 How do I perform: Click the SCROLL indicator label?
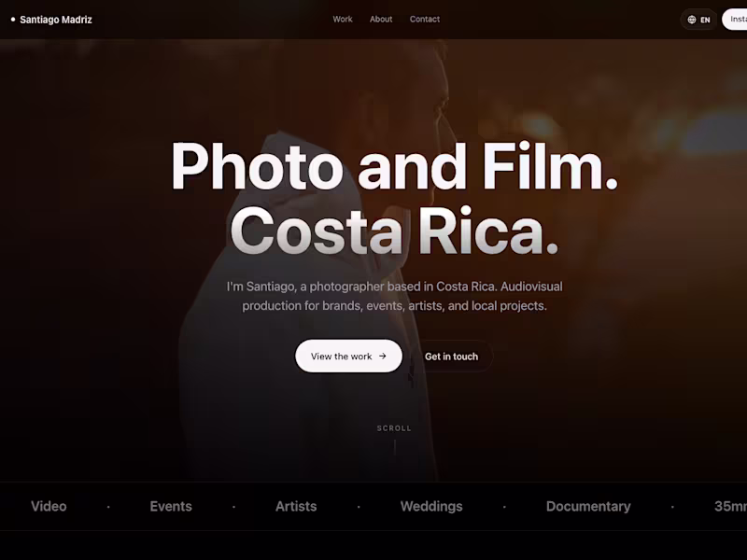[x=394, y=428]
